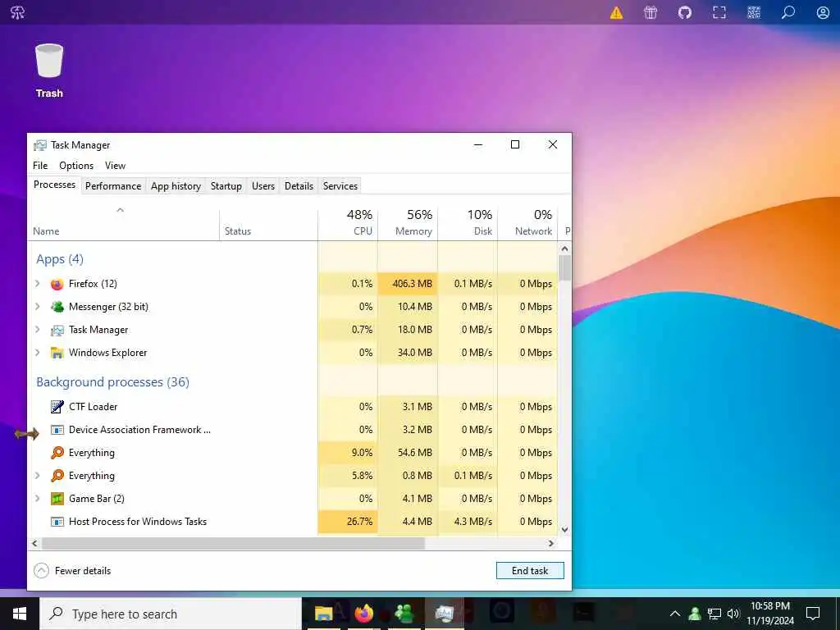Viewport: 840px width, 630px height.
Task: Click the Task Manager title bar icon
Action: [x=39, y=145]
